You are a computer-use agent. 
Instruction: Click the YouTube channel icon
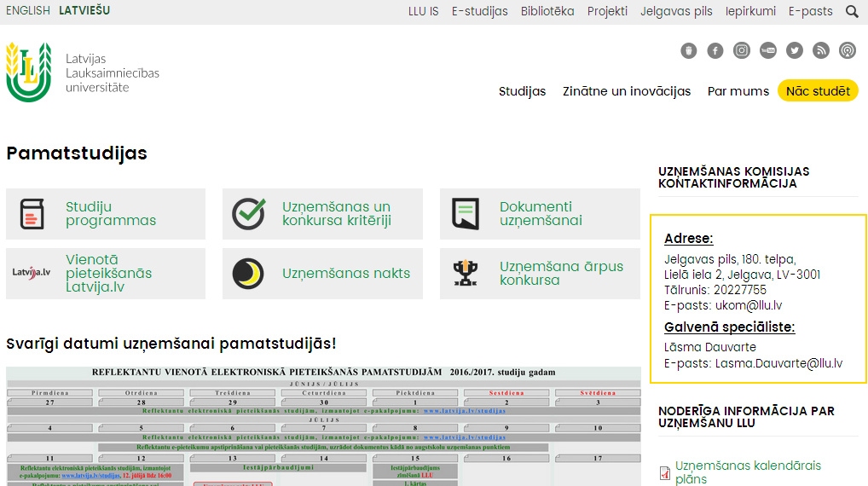pyautogui.click(x=768, y=50)
